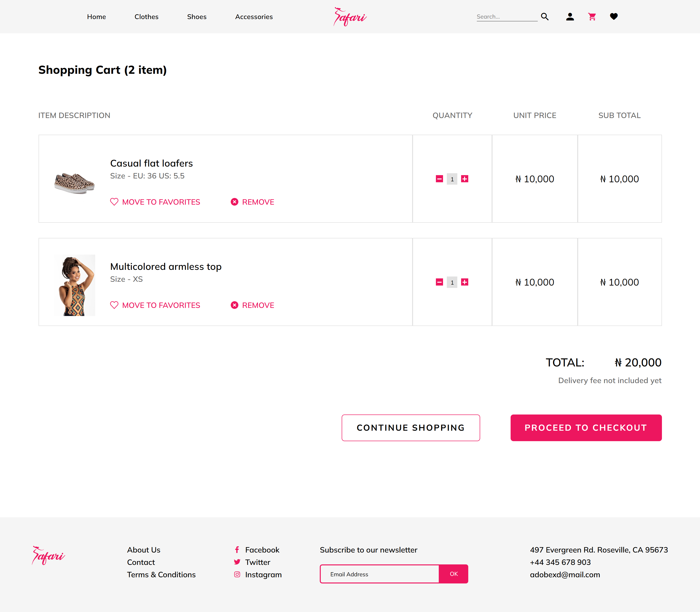Viewport: 700px width, 612px height.
Task: Move Casual flat loafers to favorites
Action: pyautogui.click(x=155, y=202)
